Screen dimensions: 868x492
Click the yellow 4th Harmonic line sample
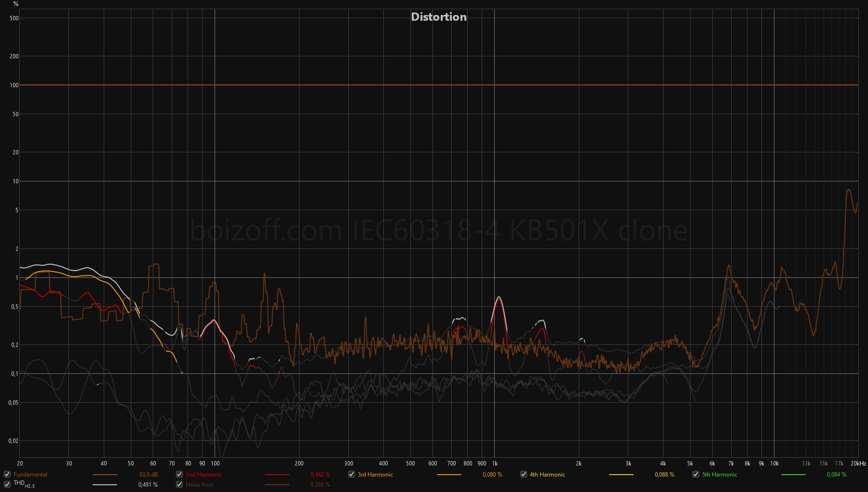pos(622,474)
